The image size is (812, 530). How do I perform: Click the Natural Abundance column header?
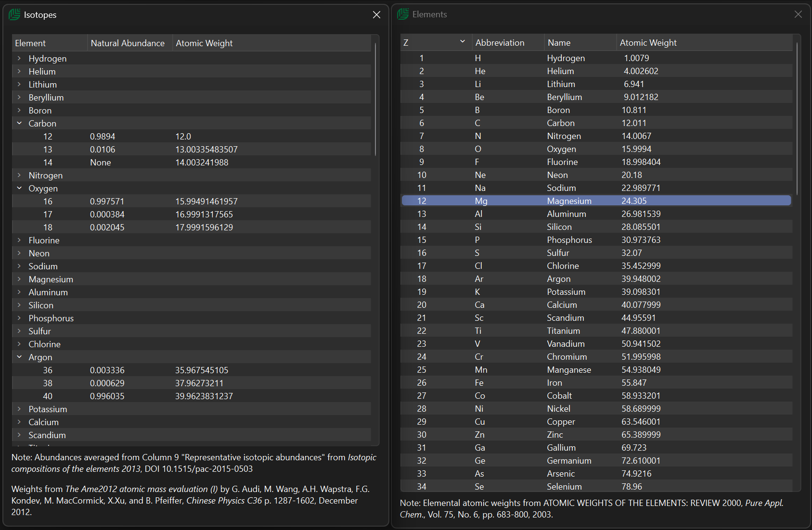(x=130, y=43)
